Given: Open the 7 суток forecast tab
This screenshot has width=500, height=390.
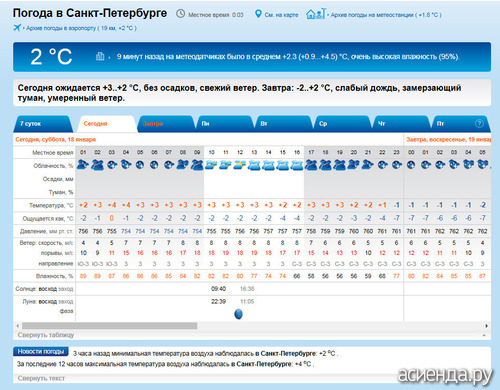Looking at the screenshot, I should click(x=42, y=124).
